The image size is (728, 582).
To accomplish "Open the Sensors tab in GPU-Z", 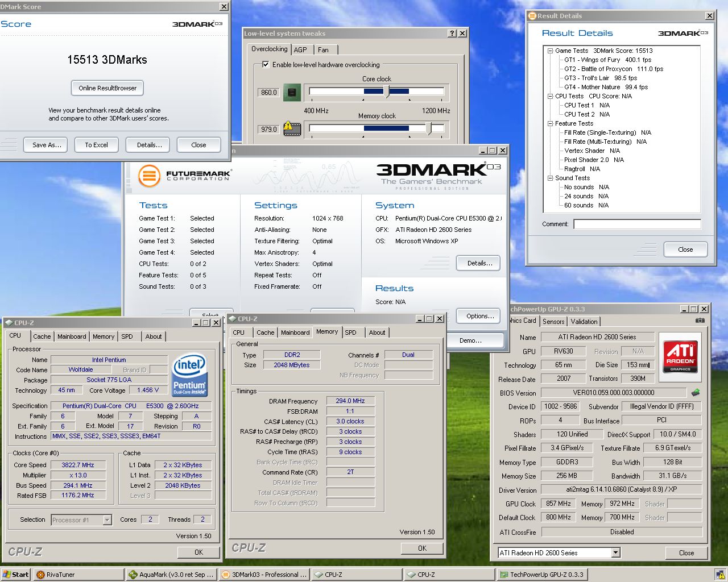I will click(553, 322).
